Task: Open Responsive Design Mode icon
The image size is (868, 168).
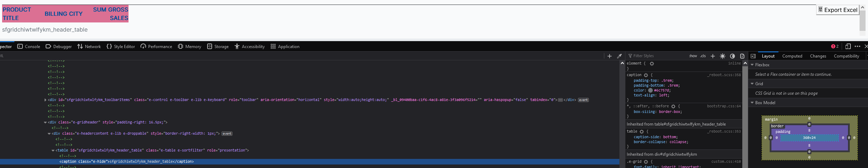Action: tap(848, 46)
